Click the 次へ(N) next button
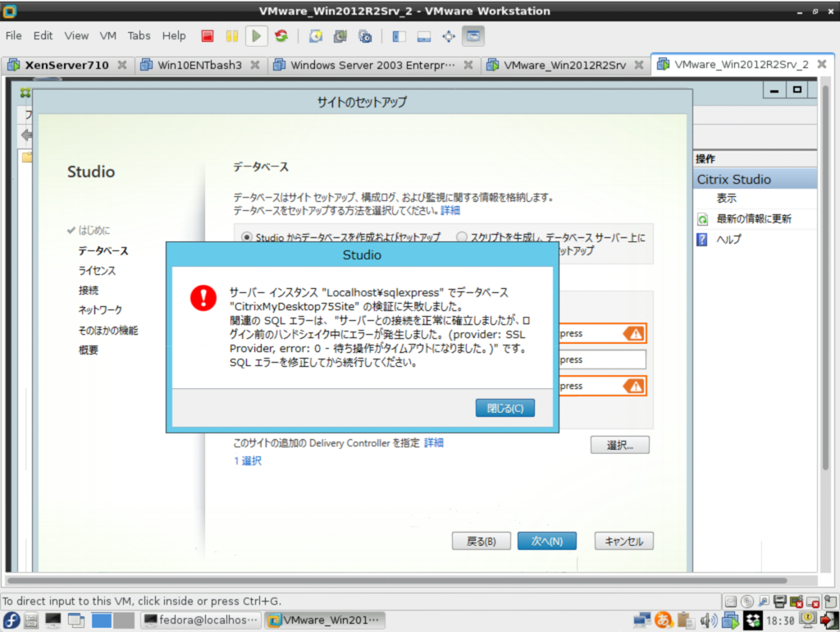The width and height of the screenshot is (840, 632). pos(547,542)
